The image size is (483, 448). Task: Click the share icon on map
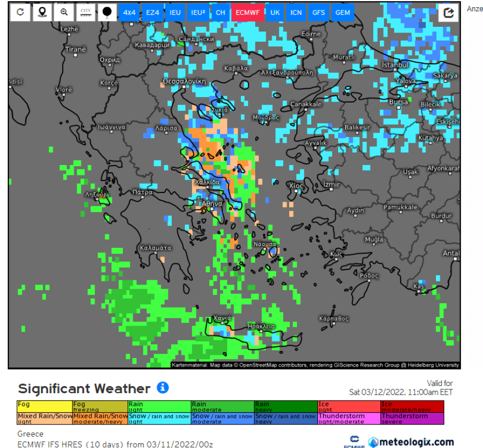tap(448, 13)
